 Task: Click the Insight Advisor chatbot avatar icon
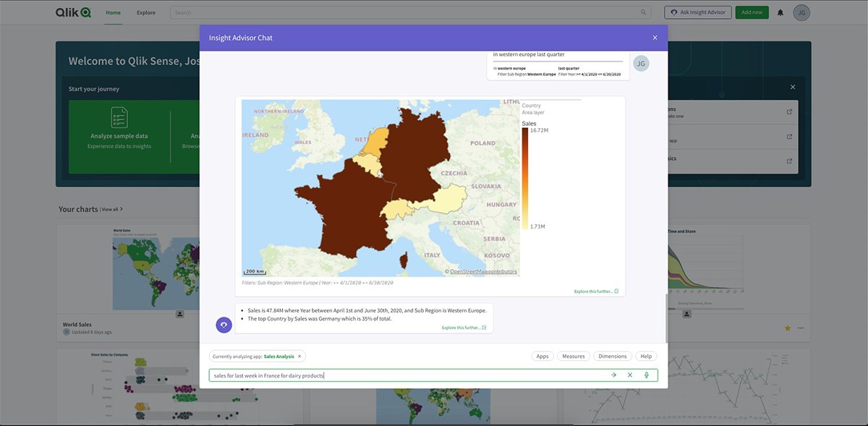point(223,324)
